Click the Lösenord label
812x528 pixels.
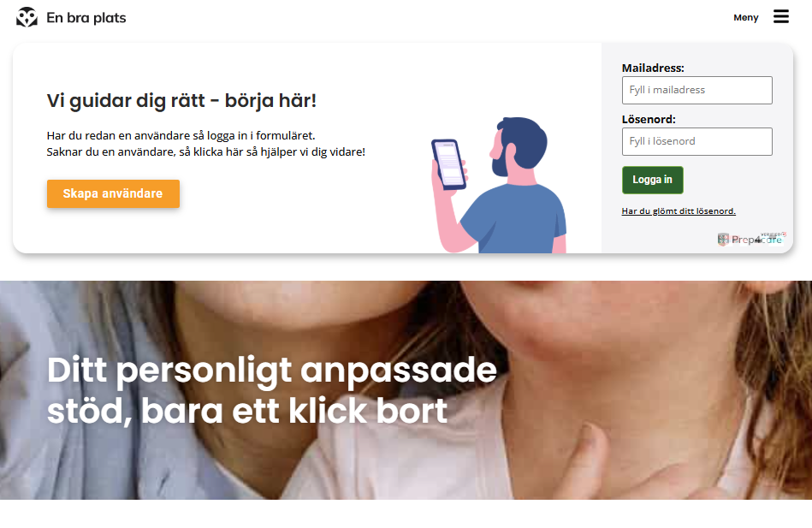click(649, 119)
